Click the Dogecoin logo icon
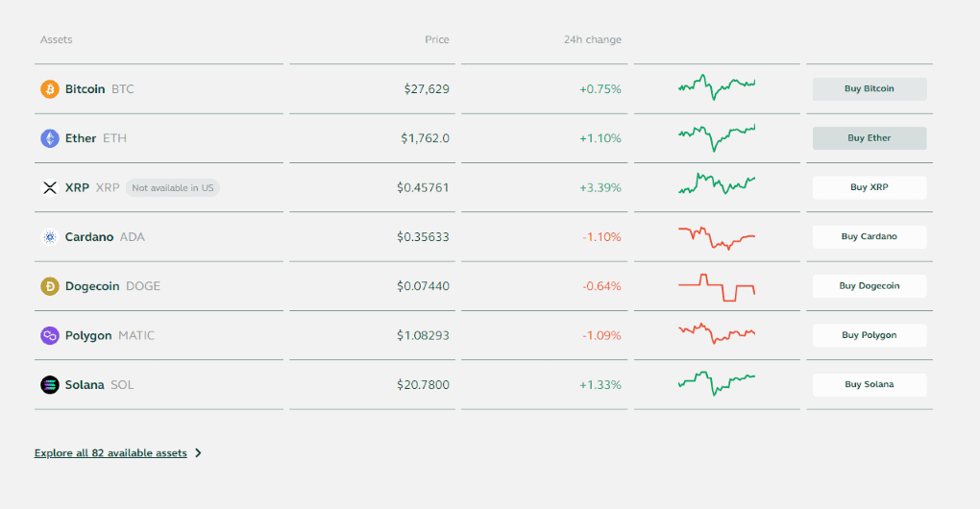 pos(50,286)
